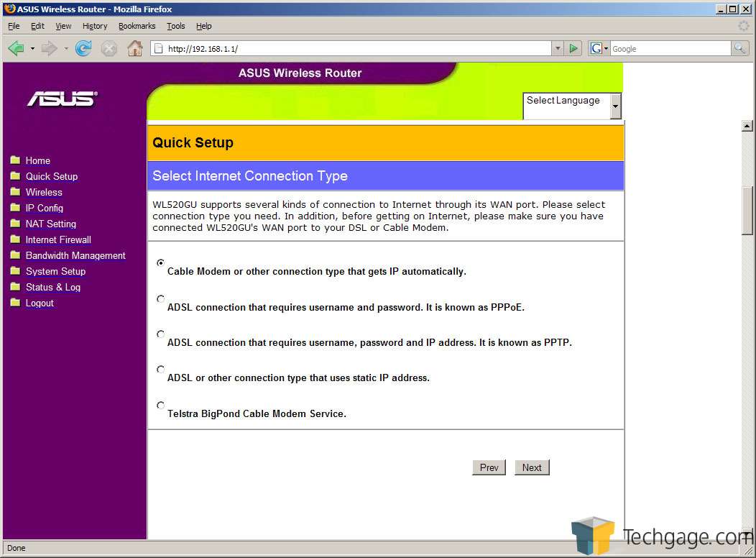Click the Firefox activity throbber icon
Screen dimensions: 756x558
pyautogui.click(x=744, y=26)
